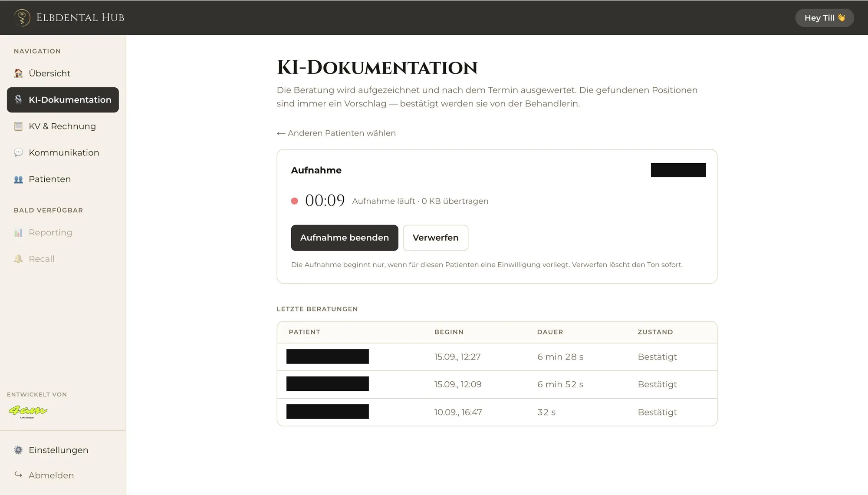Image resolution: width=868 pixels, height=495 pixels.
Task: Discard the recording with Verwerfen
Action: 436,238
